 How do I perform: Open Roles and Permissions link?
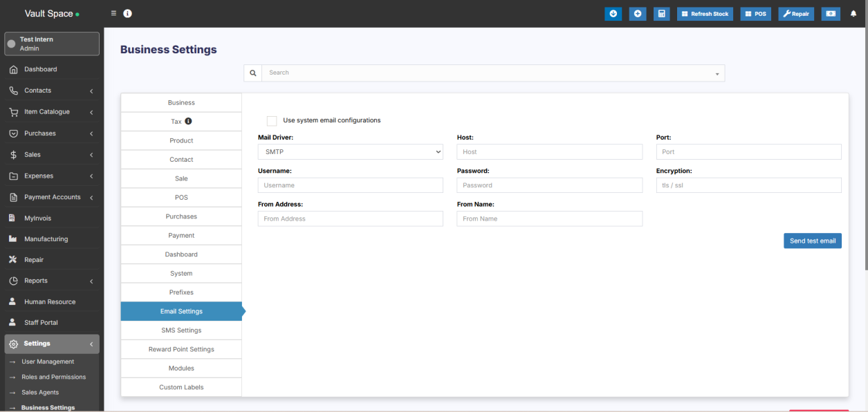pyautogui.click(x=54, y=377)
